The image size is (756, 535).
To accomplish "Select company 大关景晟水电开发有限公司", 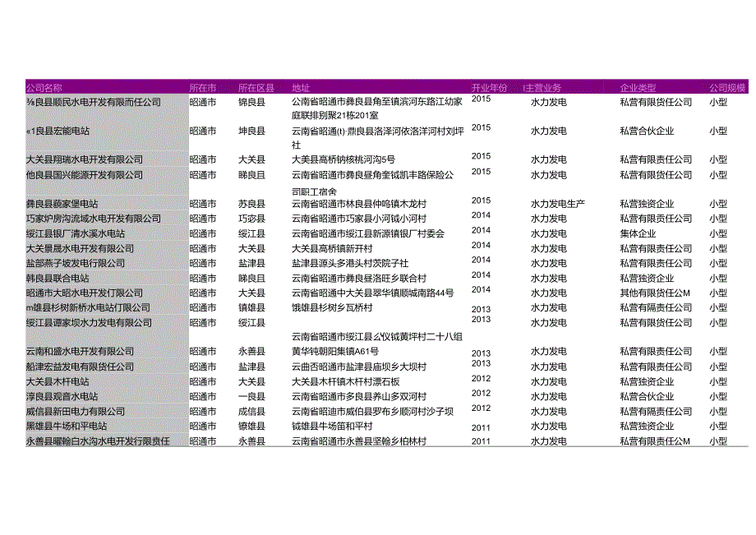I will [80, 249].
